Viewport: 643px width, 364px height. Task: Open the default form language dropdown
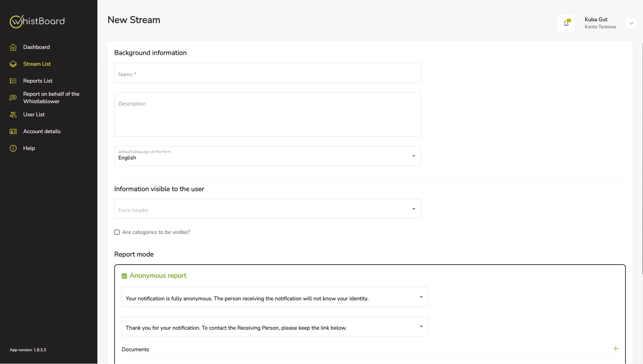click(414, 156)
